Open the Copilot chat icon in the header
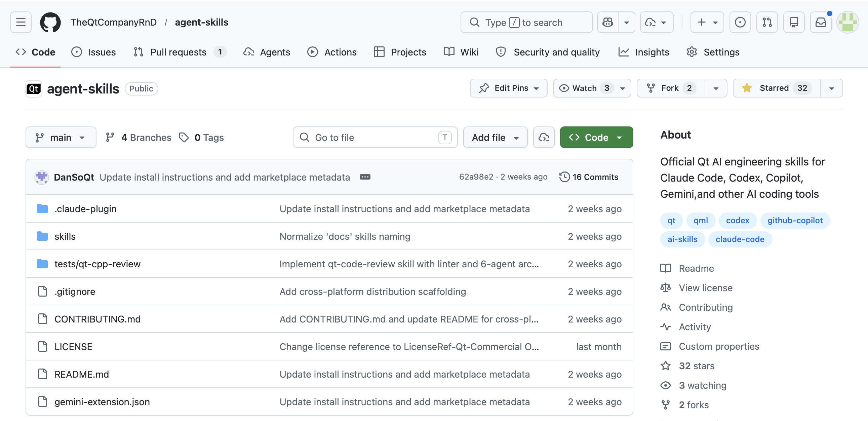Viewport: 868px width, 421px height. [x=608, y=22]
